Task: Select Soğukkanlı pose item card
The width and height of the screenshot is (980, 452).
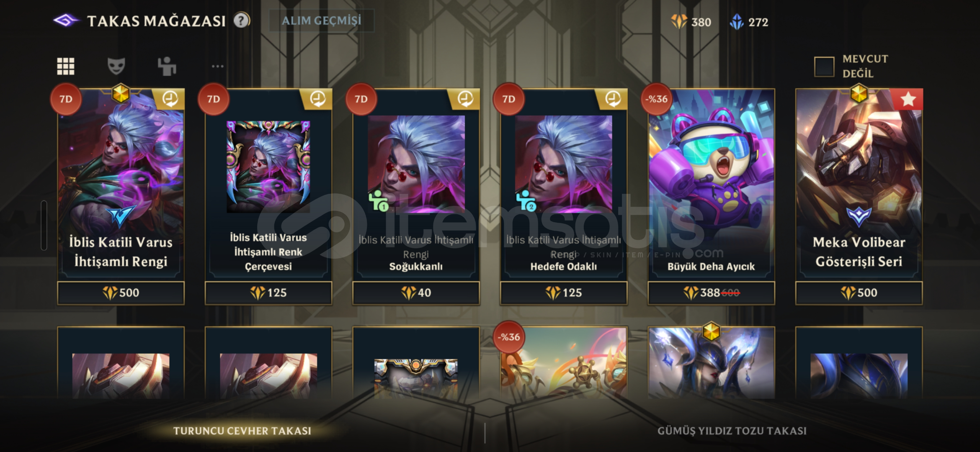Action: click(x=416, y=184)
